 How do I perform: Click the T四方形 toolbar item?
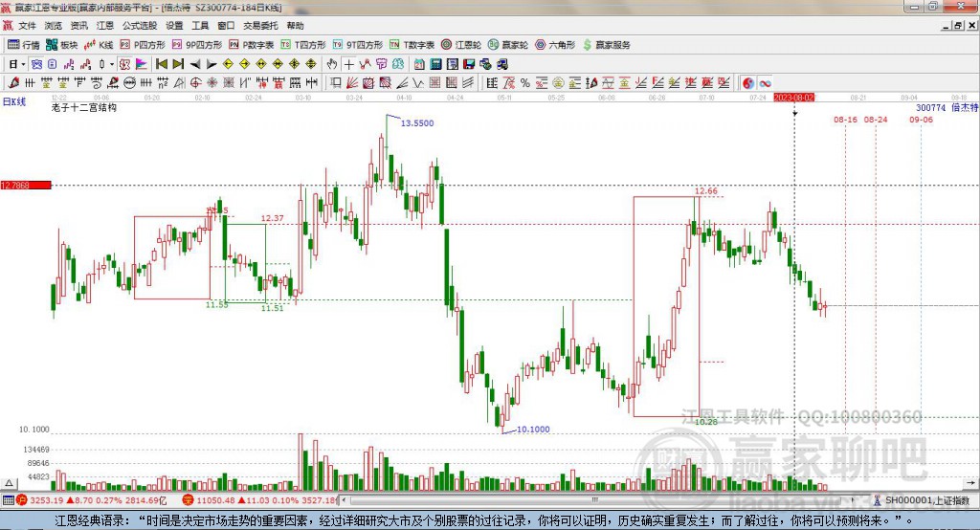[x=303, y=45]
